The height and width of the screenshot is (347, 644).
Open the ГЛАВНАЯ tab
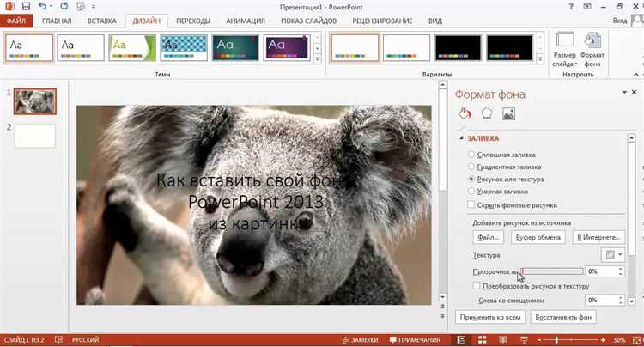pyautogui.click(x=57, y=21)
